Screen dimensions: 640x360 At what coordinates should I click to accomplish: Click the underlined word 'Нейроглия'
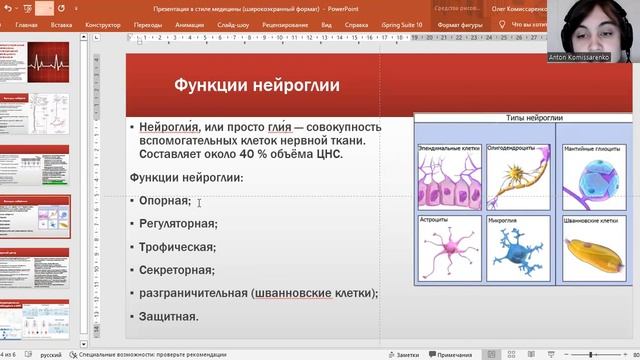coord(169,127)
